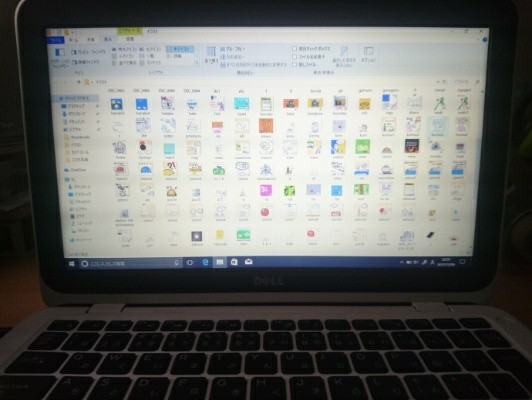
Task: Select Small icons layout (小アイコン)
Action: point(124,56)
